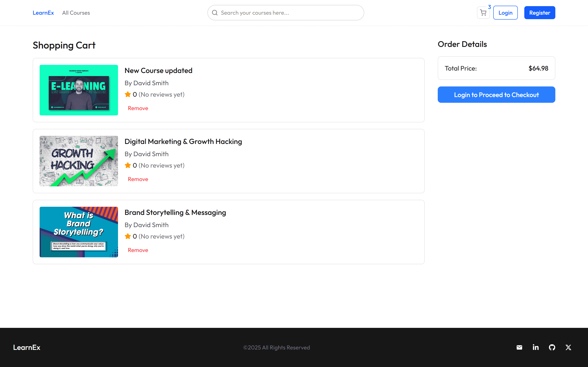Click Login to Proceed to Checkout
The width and height of the screenshot is (588, 367).
(496, 95)
